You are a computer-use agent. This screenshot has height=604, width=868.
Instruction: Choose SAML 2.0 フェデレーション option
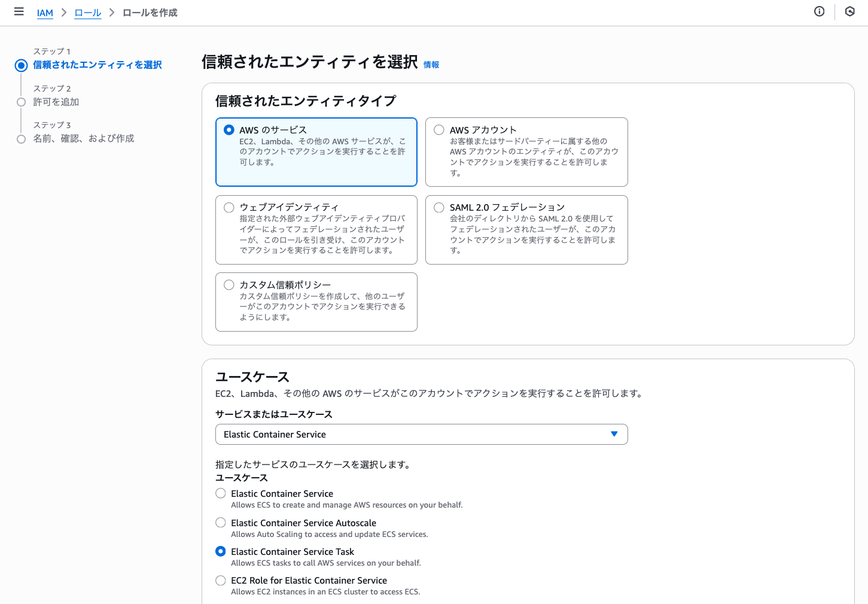(x=438, y=207)
